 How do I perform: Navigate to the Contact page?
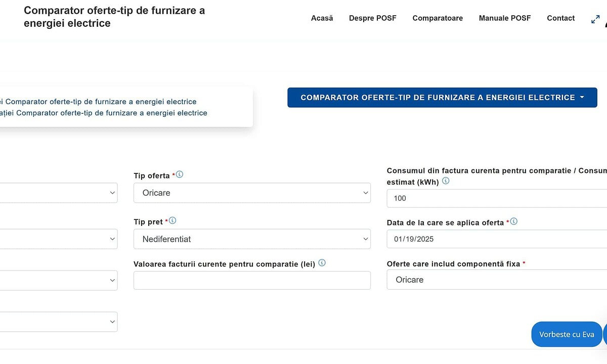click(560, 18)
